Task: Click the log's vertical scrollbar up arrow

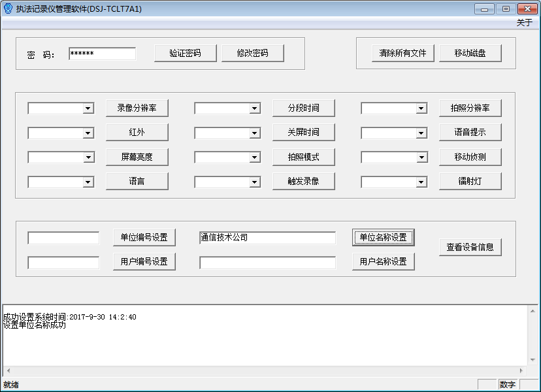Action: pos(533,312)
